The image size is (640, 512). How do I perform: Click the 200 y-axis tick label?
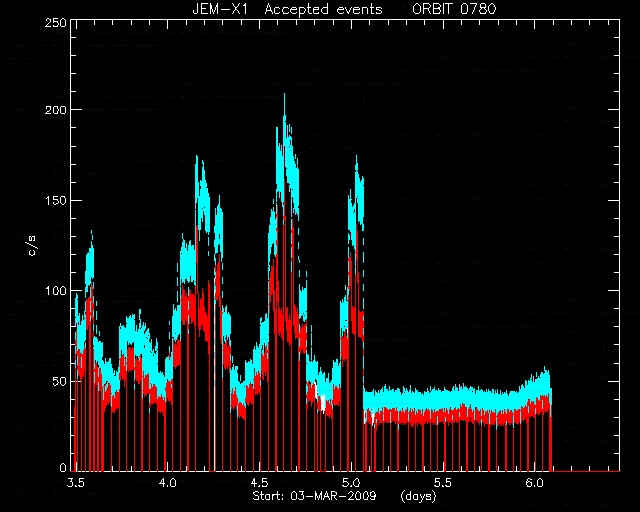(x=55, y=110)
